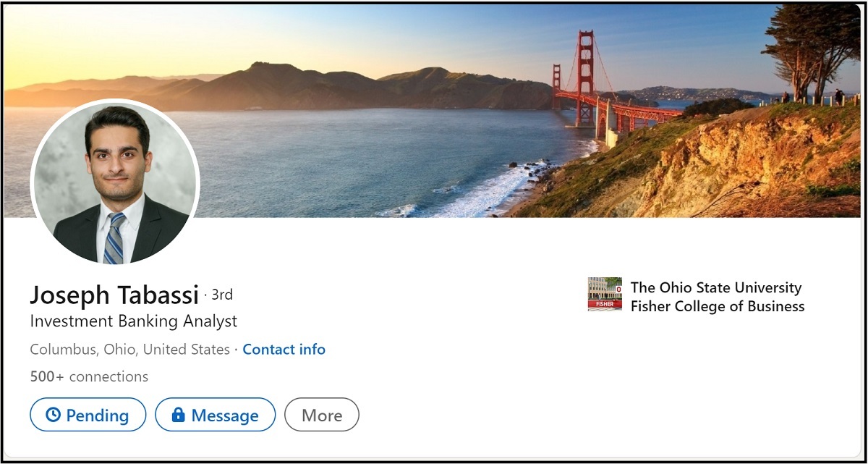Expand the More options menu
This screenshot has height=464, width=868.
(322, 416)
